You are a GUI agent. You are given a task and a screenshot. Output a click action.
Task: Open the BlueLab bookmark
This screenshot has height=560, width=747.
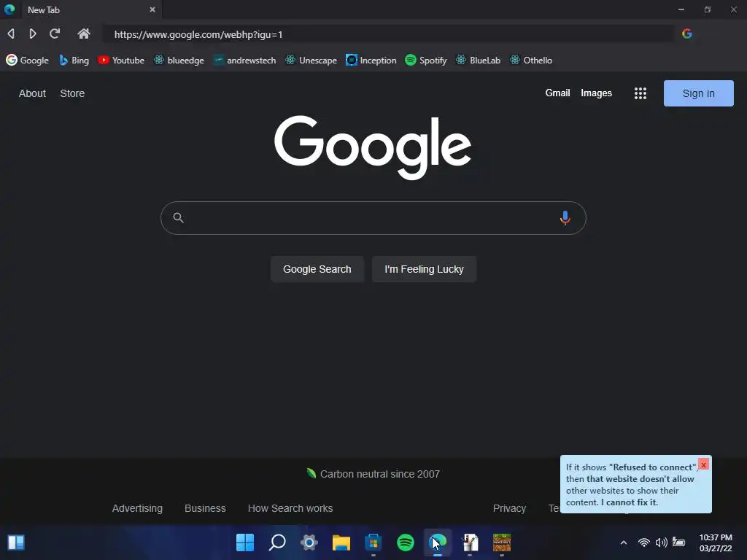[479, 60]
